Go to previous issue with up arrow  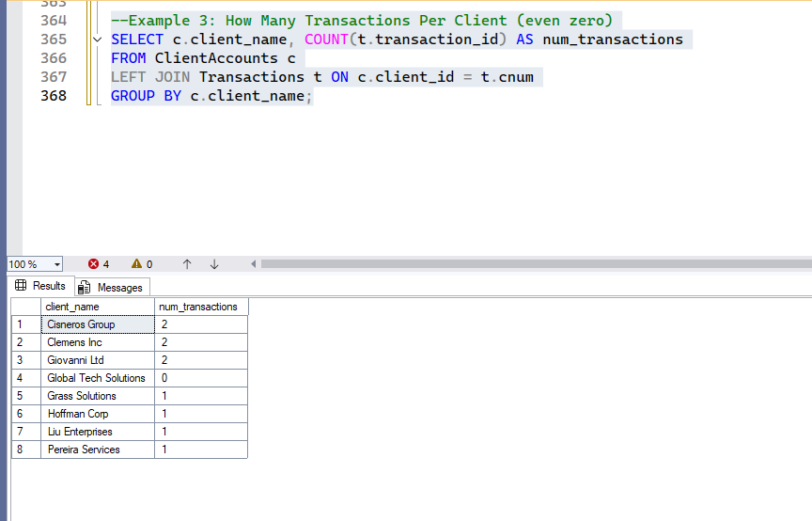187,264
